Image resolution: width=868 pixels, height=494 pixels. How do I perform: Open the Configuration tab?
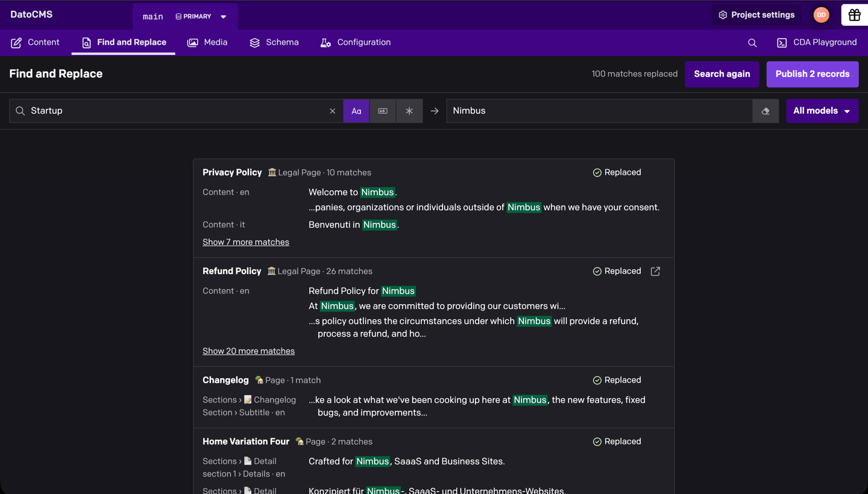356,42
